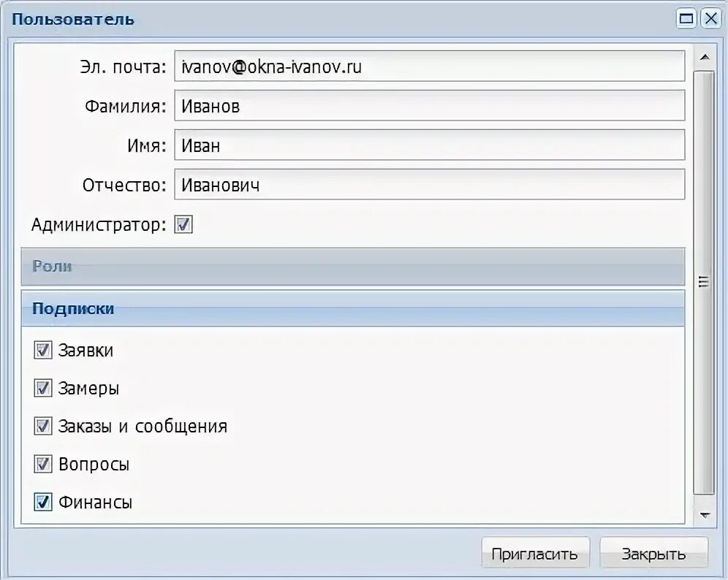Select the Имя text field
728x580 pixels.
point(430,145)
